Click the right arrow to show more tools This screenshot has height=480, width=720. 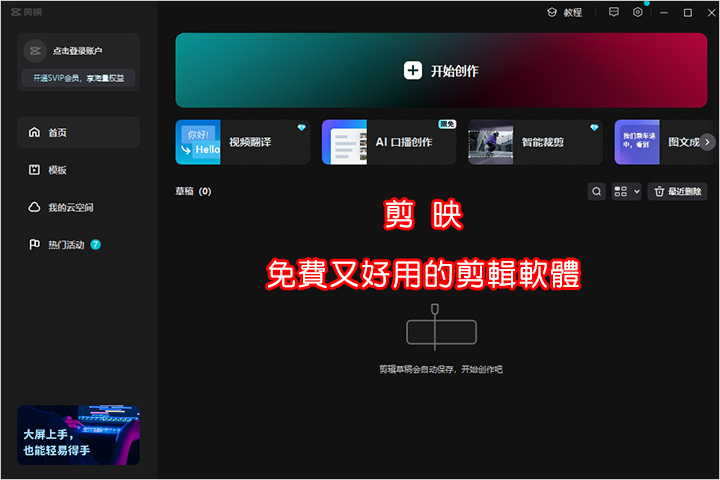coord(707,142)
